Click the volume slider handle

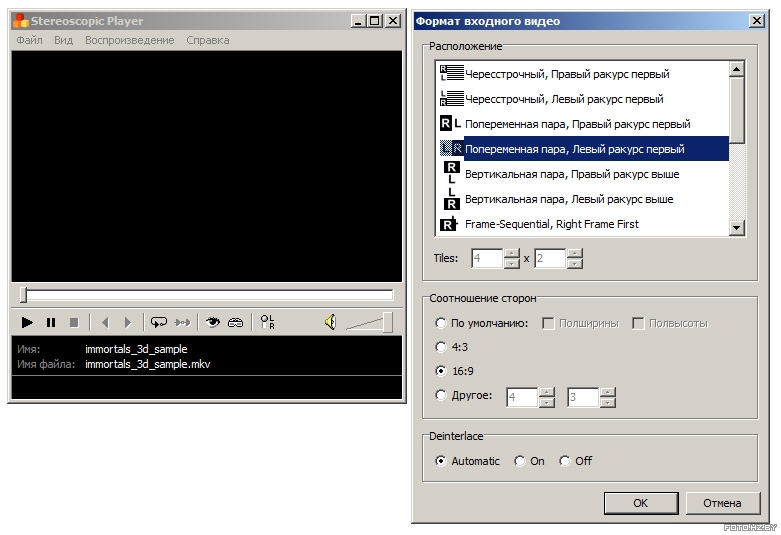pos(387,322)
